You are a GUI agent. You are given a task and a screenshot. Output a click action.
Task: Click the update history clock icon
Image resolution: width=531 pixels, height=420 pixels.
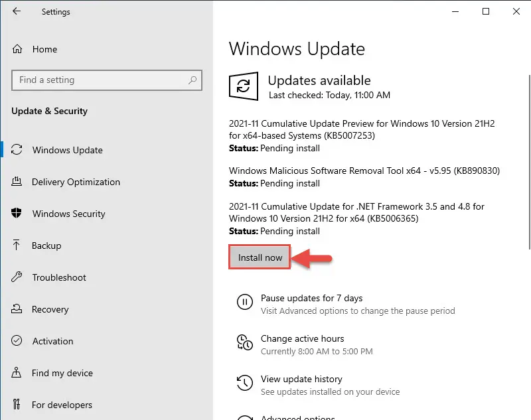(244, 382)
